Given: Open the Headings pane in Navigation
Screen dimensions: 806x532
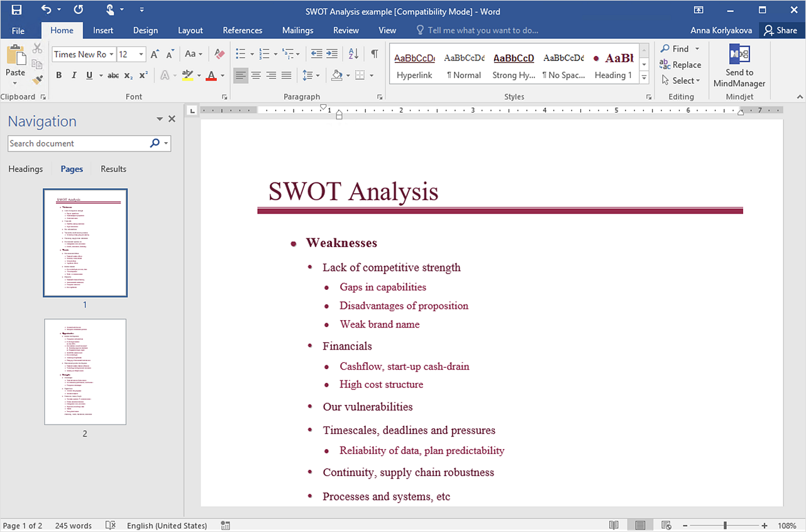Looking at the screenshot, I should [x=25, y=169].
